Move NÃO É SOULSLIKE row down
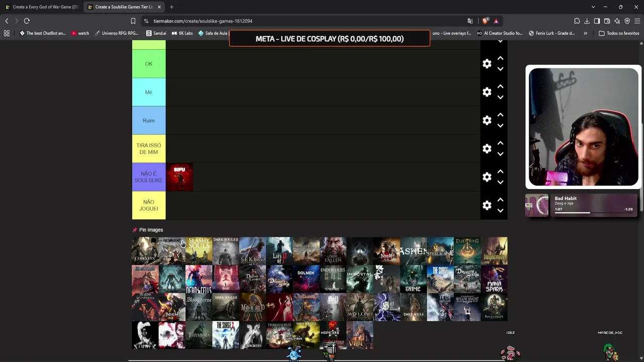 pyautogui.click(x=500, y=183)
